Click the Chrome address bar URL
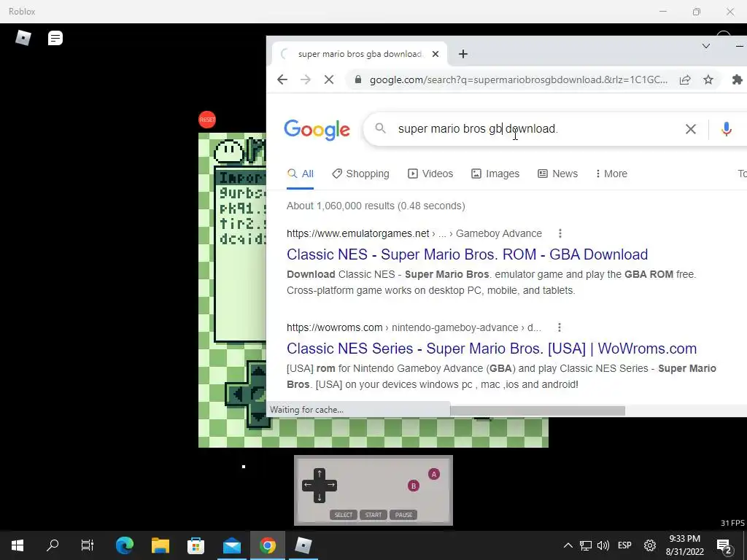This screenshot has height=560, width=747. pos(519,79)
